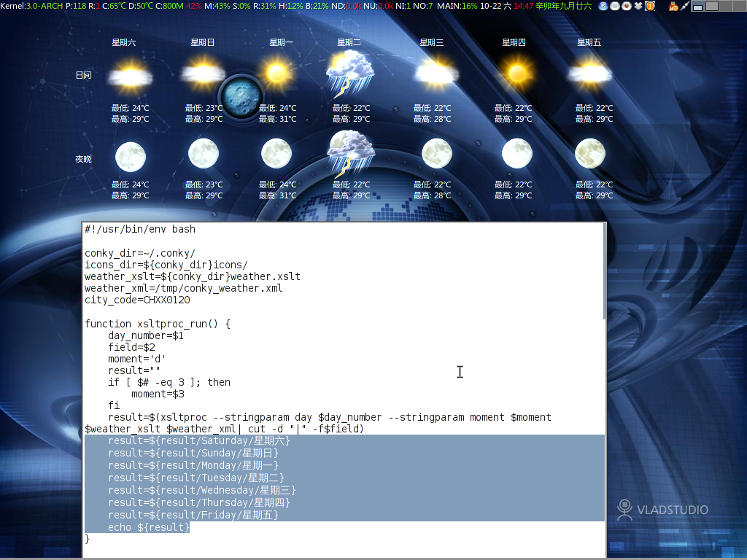Switch to the third workspace in pager
Viewport: 747px width, 560px height.
(x=727, y=6)
